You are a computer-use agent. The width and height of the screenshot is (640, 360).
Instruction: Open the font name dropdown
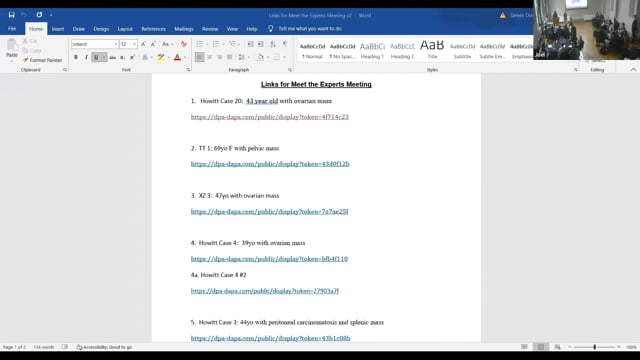click(116, 44)
